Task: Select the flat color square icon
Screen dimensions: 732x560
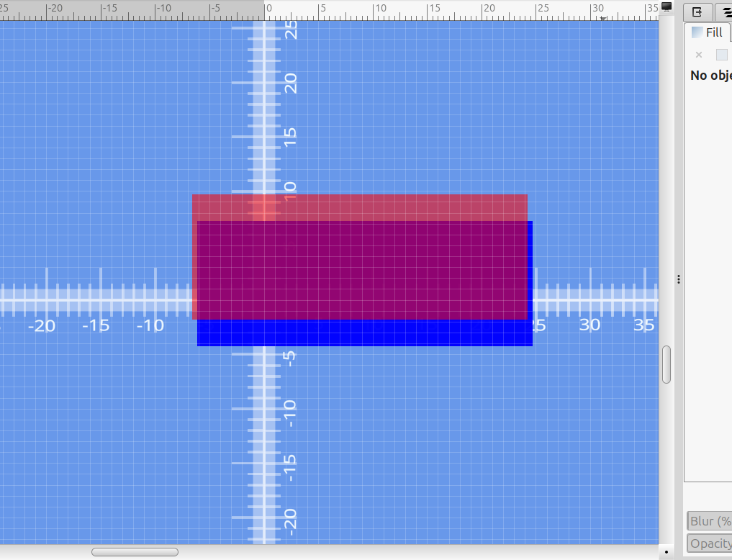Action: point(721,55)
